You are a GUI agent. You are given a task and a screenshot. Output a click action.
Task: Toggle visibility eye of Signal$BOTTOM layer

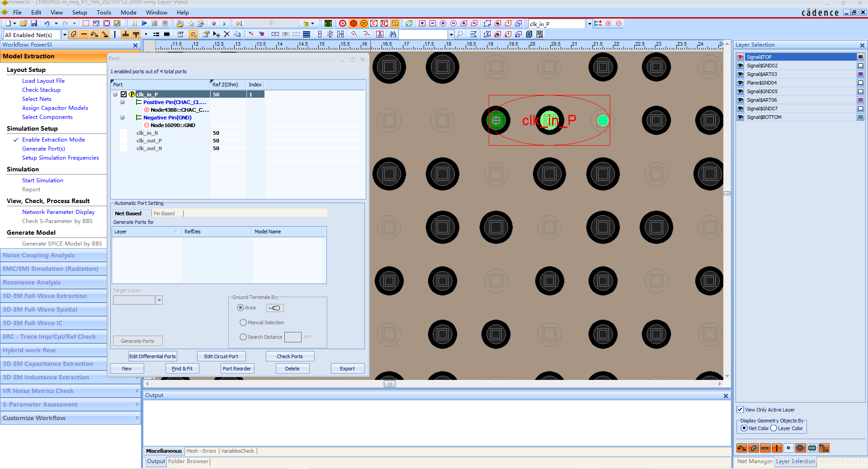tap(741, 117)
